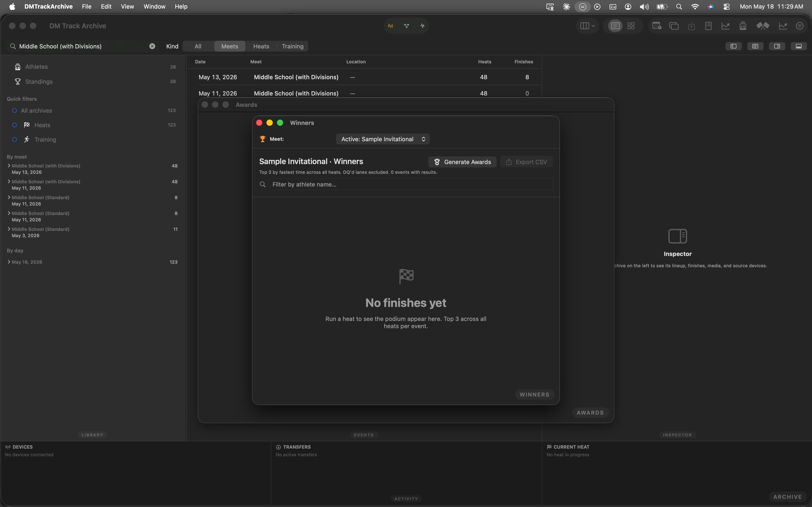The width and height of the screenshot is (812, 507).
Task: Open the columns layout dropdown in toolbar
Action: coord(587,26)
